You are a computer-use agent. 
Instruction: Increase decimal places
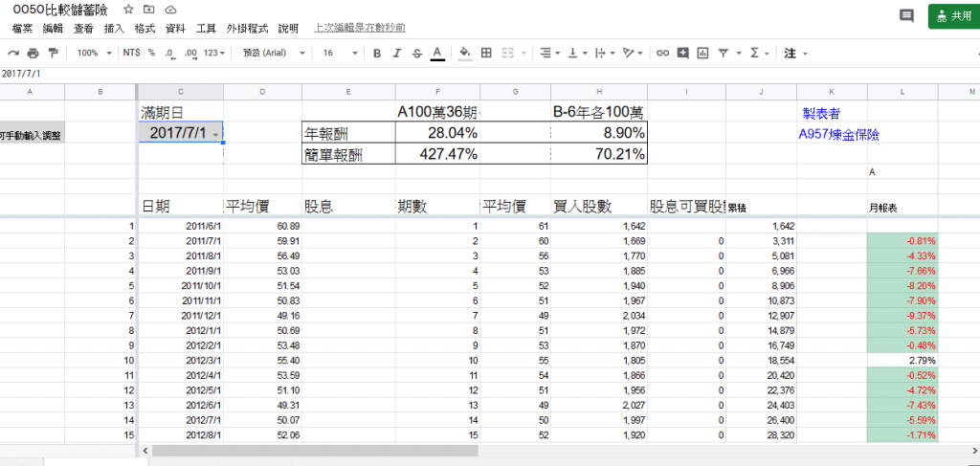coord(191,53)
